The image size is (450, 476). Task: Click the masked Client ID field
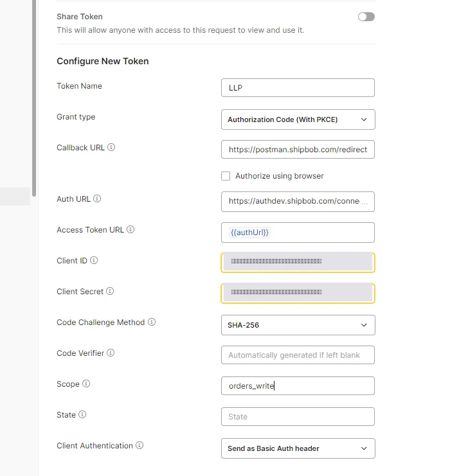[298, 262]
